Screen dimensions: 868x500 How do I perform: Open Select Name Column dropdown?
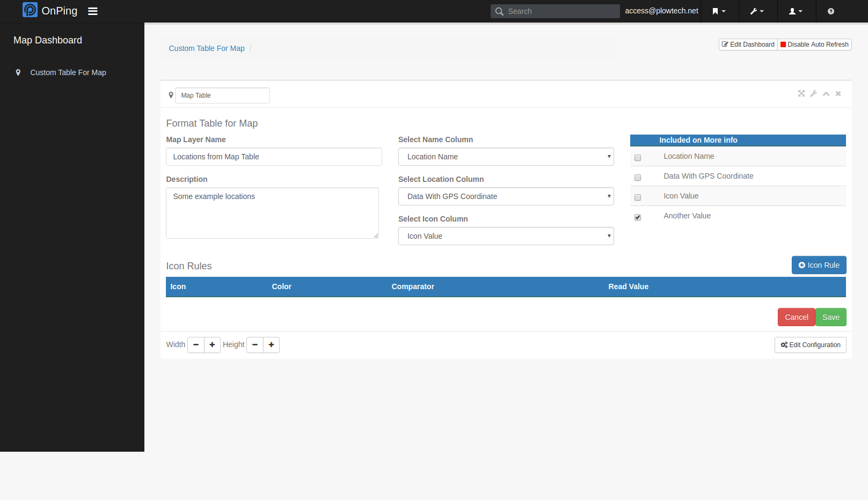(506, 157)
